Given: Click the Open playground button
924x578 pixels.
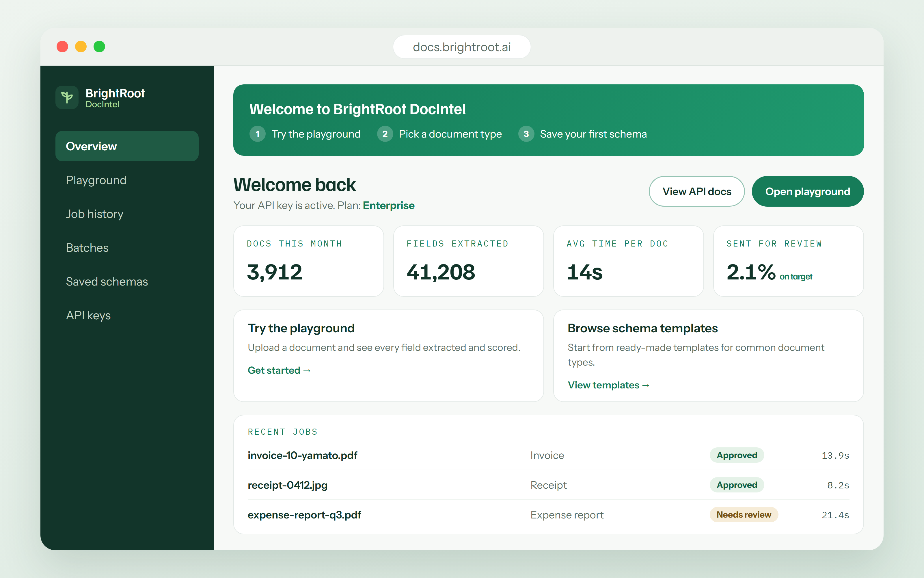Looking at the screenshot, I should [x=808, y=191].
